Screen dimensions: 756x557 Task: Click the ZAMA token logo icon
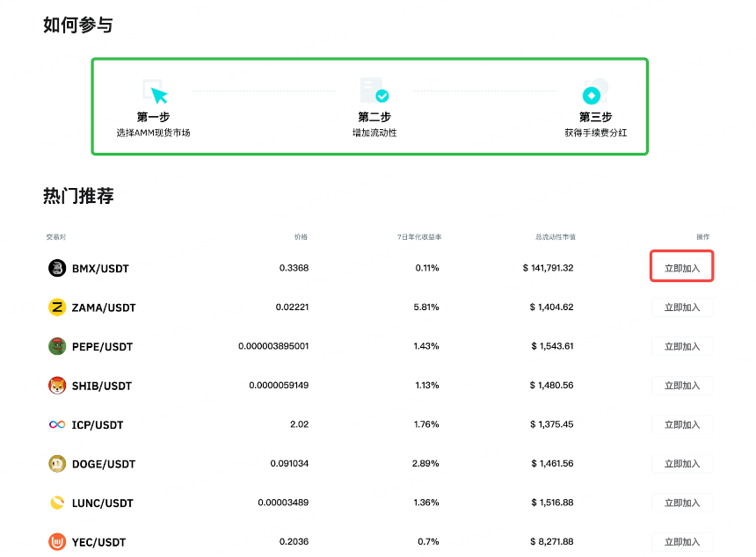point(57,307)
